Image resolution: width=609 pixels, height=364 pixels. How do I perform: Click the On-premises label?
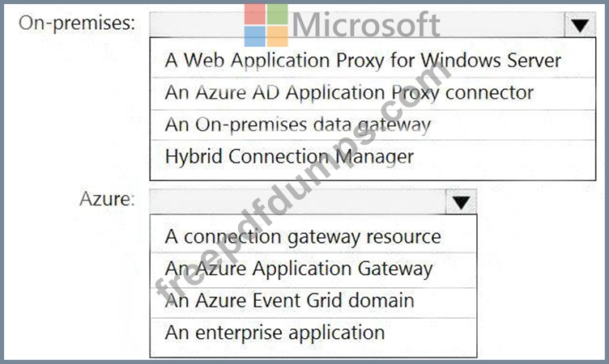coord(77,23)
